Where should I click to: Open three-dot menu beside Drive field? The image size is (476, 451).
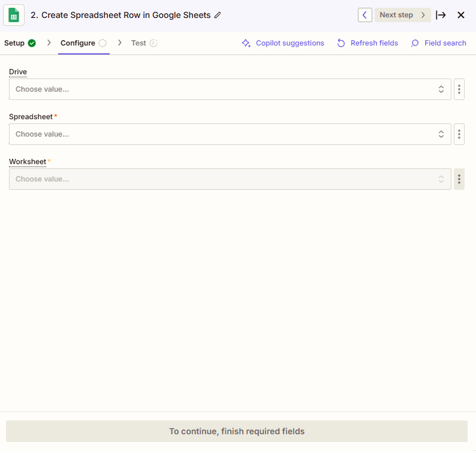[459, 89]
